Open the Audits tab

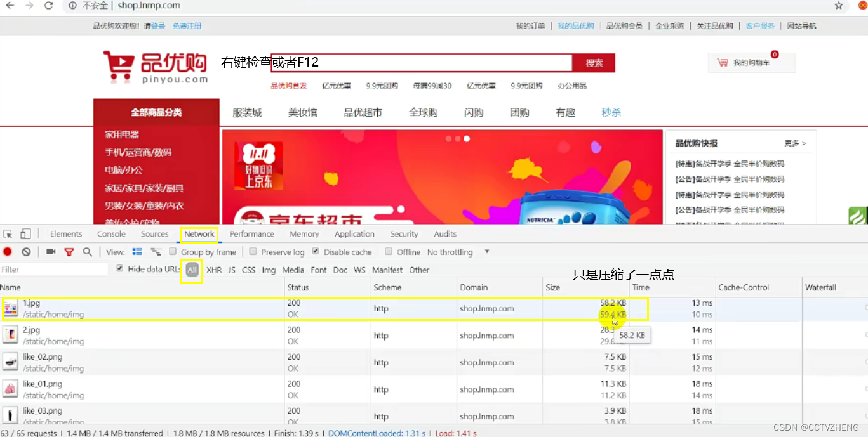[445, 234]
